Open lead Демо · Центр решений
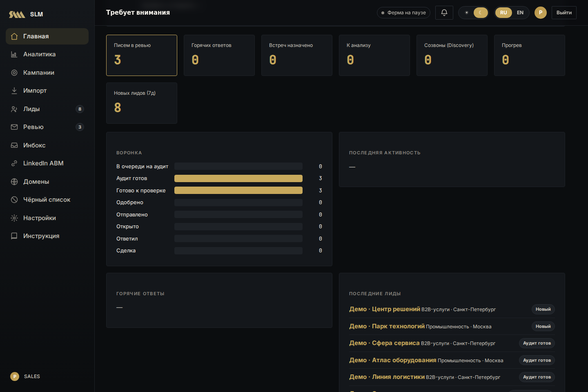588x392 pixels. tap(385, 309)
